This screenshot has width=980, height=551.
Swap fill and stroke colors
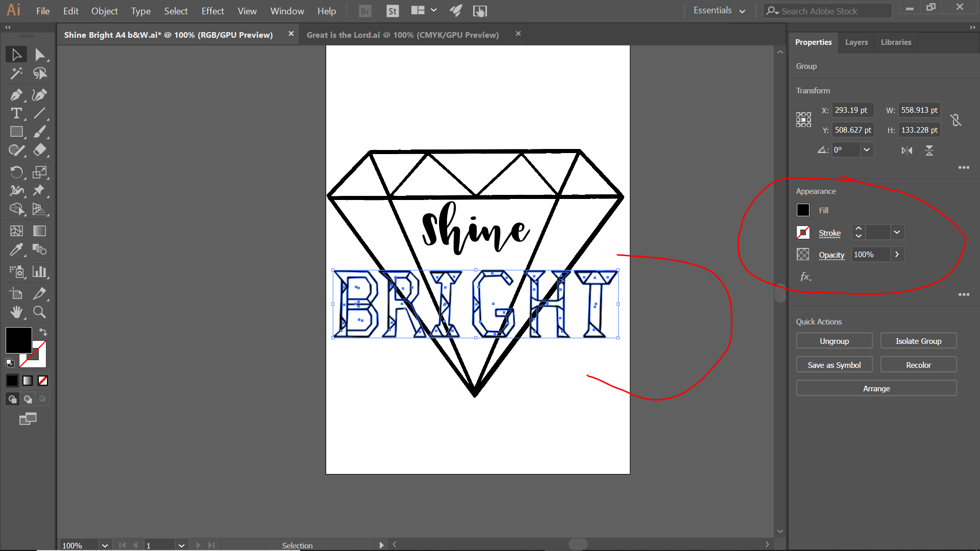tap(43, 332)
